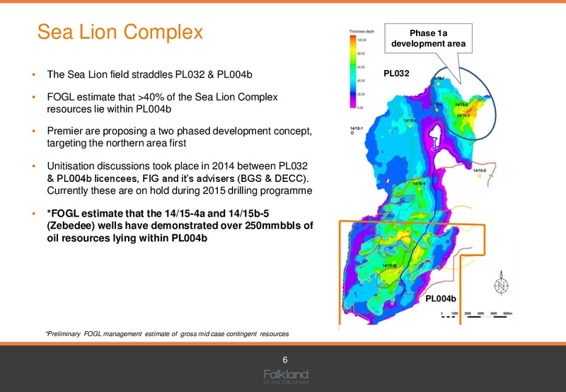The height and width of the screenshot is (392, 566).
Task: Click bold bullet about 14/15-4a and Zebedee wells
Action: 180,226
